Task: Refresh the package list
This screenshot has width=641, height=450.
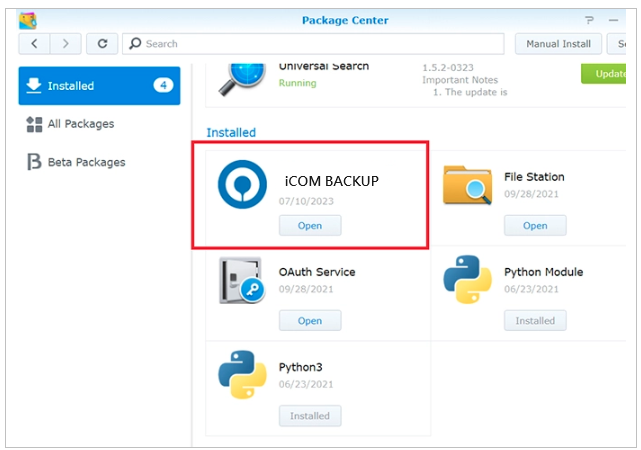Action: tap(102, 44)
